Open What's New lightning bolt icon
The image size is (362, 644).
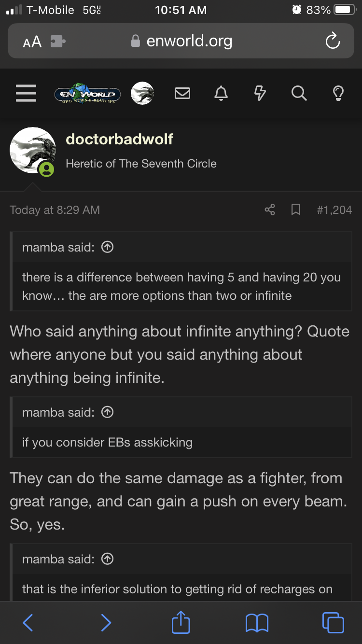click(x=260, y=93)
